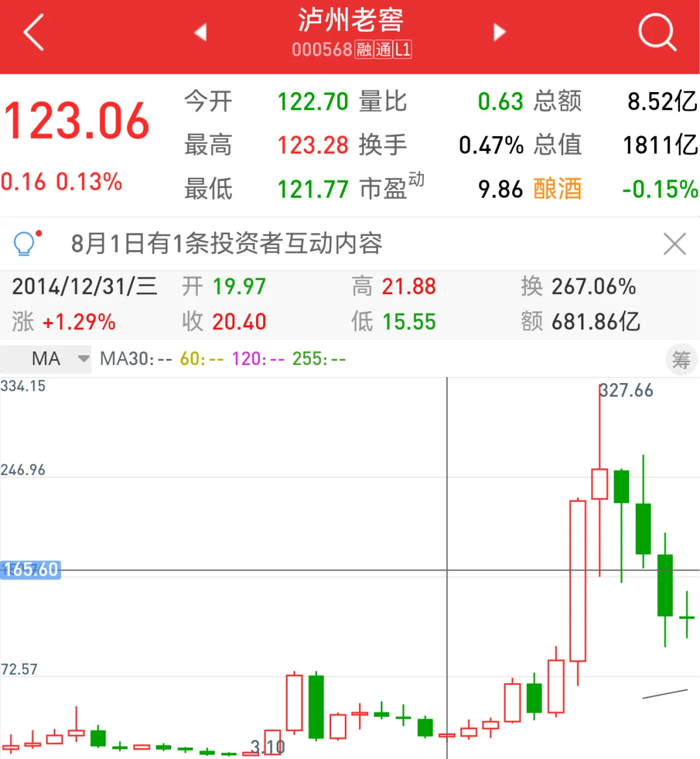Select the 最高 123.28 value
The image size is (700, 759).
(x=312, y=145)
